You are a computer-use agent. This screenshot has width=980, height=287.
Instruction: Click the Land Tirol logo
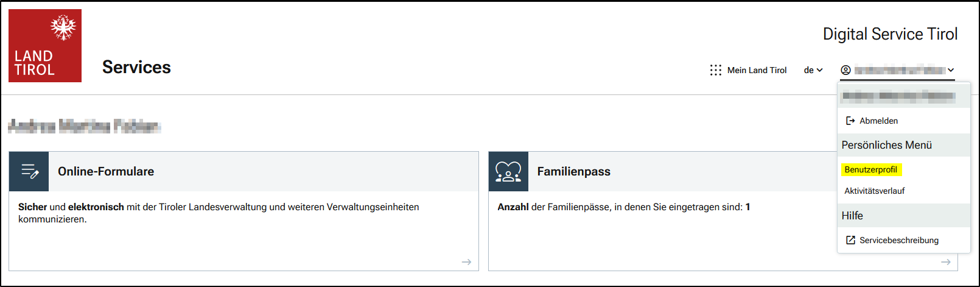pyautogui.click(x=45, y=46)
